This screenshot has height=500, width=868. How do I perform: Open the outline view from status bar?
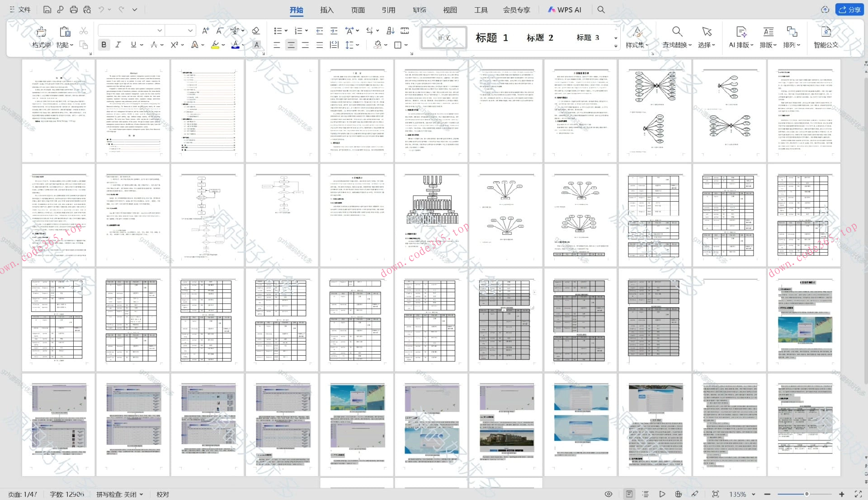pyautogui.click(x=646, y=494)
